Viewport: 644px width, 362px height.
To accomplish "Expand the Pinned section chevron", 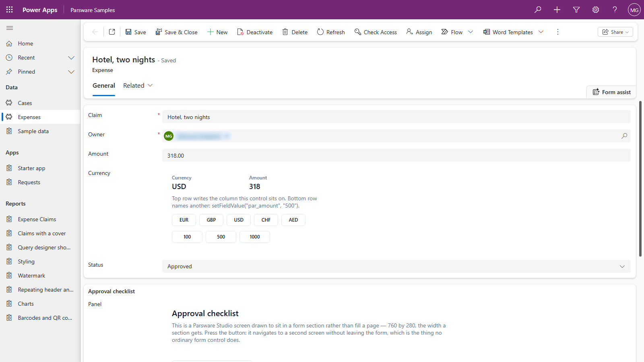I will [x=71, y=72].
